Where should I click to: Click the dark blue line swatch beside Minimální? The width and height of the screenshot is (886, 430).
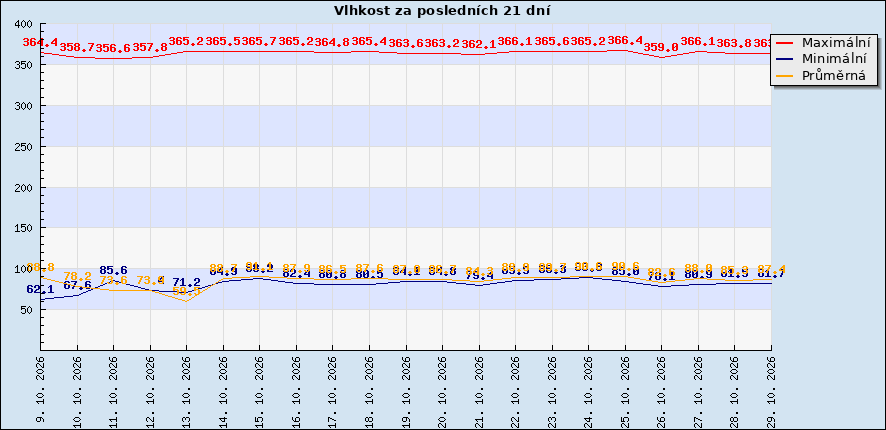coord(786,59)
